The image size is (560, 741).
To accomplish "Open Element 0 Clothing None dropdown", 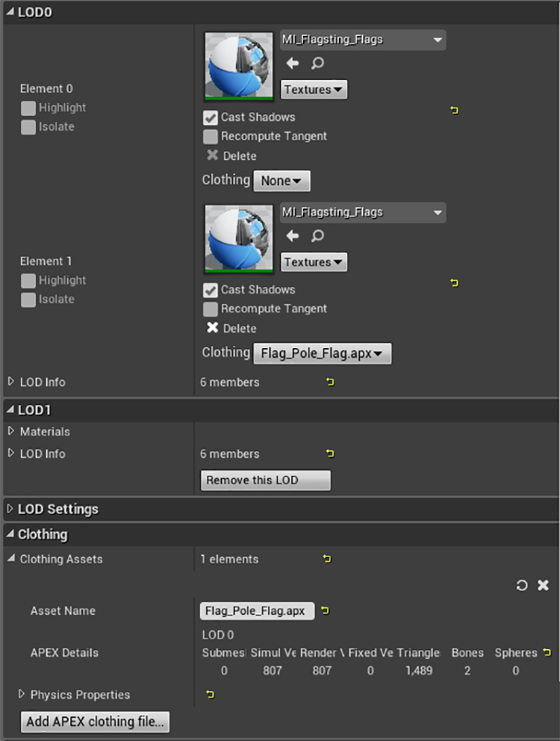I will 281,181.
